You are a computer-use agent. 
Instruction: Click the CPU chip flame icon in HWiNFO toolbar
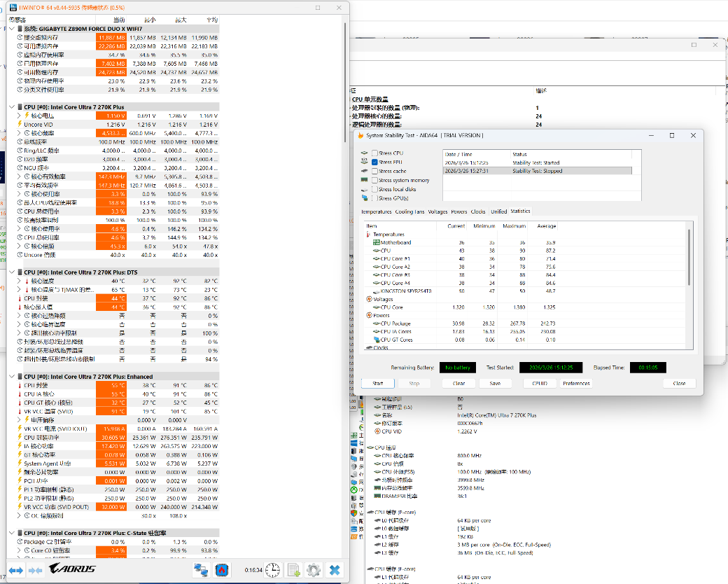pyautogui.click(x=223, y=570)
